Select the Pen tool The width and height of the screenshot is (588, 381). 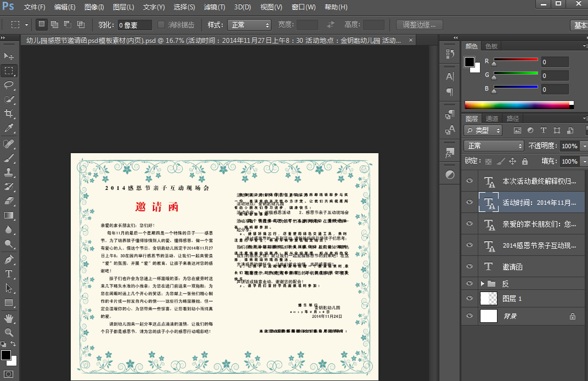pos(9,259)
